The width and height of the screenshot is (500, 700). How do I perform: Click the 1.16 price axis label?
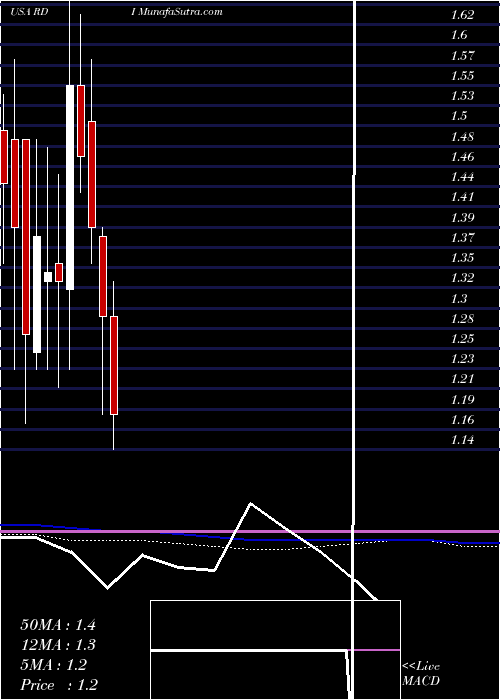click(462, 420)
